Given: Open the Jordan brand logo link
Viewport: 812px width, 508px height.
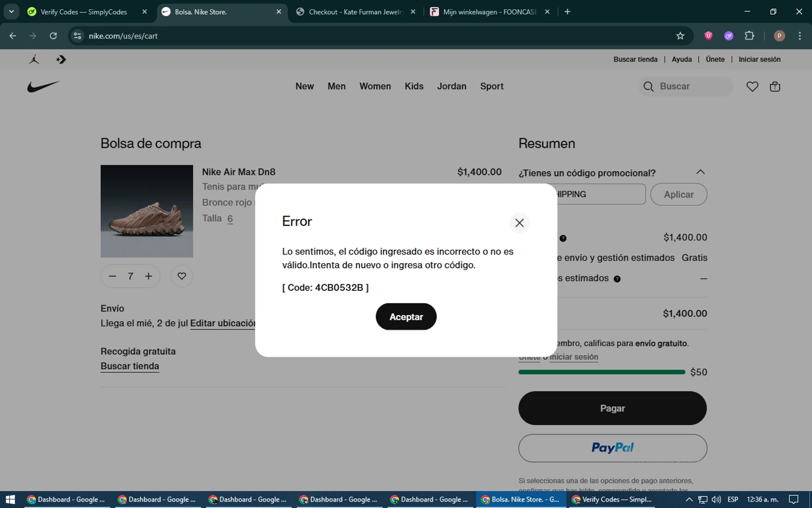Looking at the screenshot, I should point(34,60).
